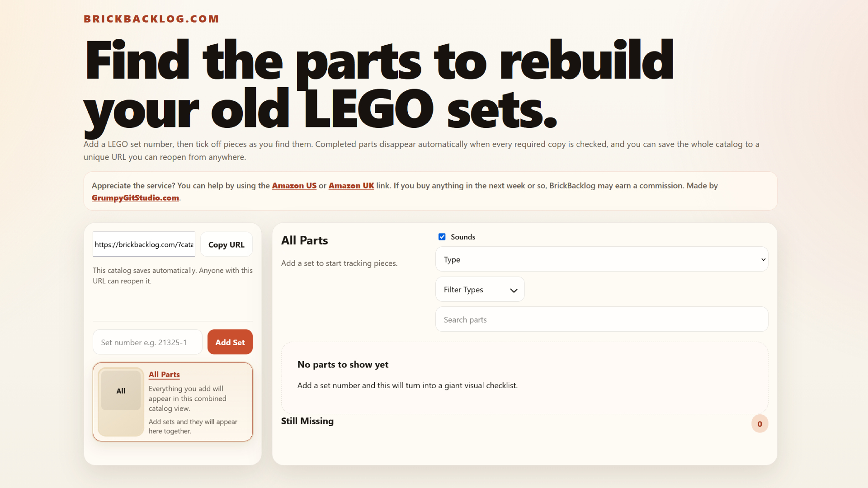868x488 pixels.
Task: Select the All Parts link in sidebar
Action: (164, 375)
